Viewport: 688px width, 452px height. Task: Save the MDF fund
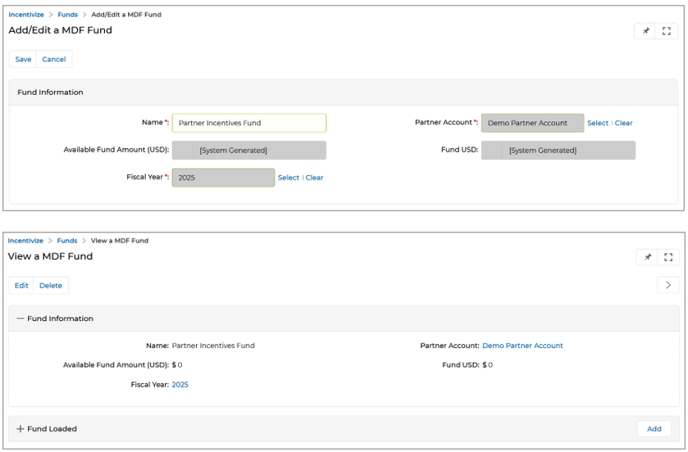[23, 60]
